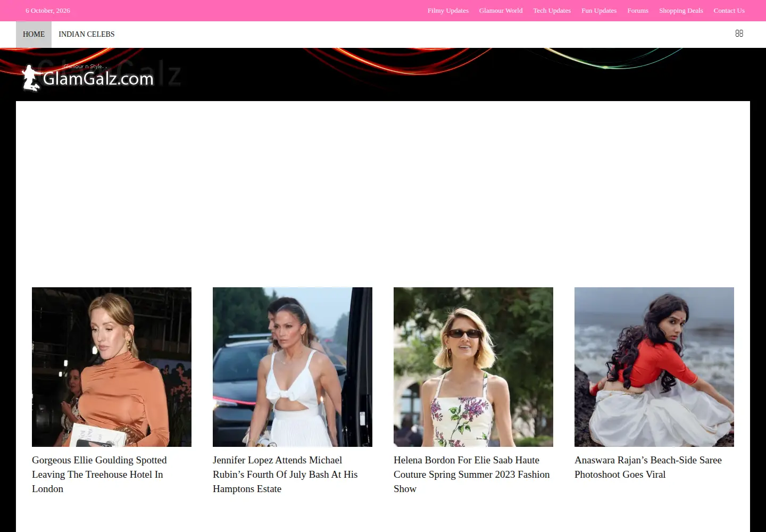This screenshot has height=532, width=766.
Task: Read Jennifer Lopez Attends Michael Rubin's article
Action: click(x=285, y=475)
